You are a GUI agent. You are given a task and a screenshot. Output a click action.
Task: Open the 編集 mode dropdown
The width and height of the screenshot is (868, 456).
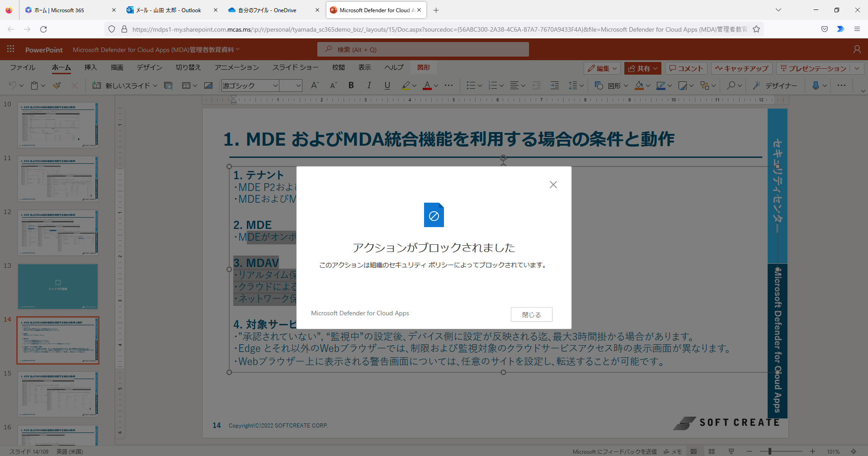coord(602,68)
